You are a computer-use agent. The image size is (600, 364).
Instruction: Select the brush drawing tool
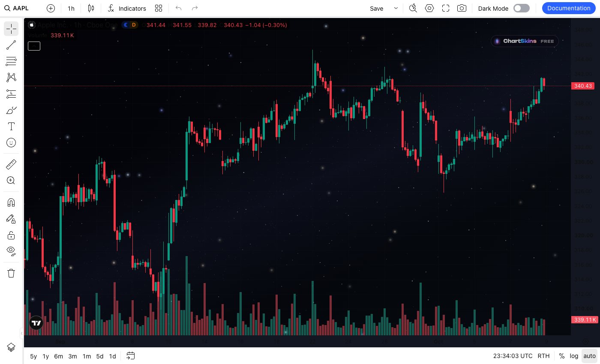coord(11,110)
